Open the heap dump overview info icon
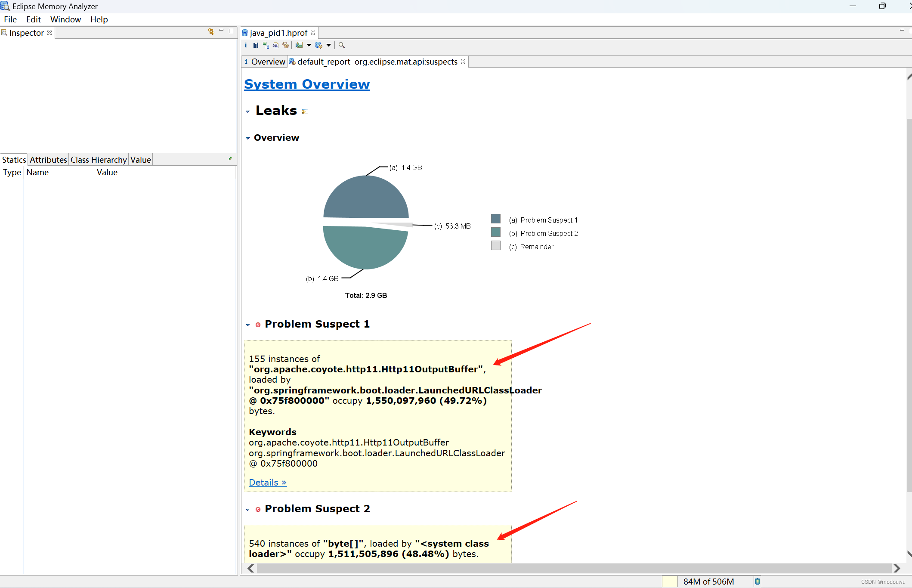The height and width of the screenshot is (588, 912). (x=246, y=45)
